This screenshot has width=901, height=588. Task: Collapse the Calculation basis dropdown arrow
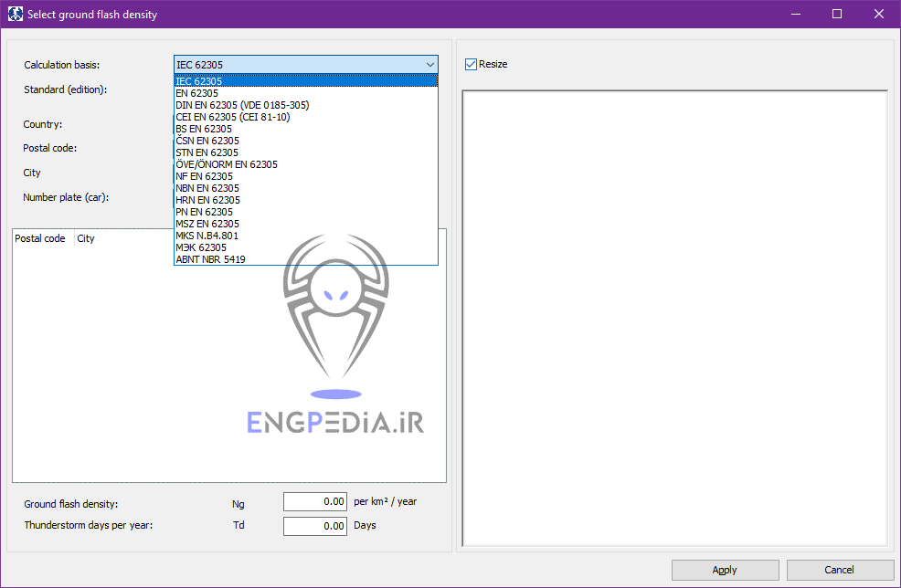[429, 65]
